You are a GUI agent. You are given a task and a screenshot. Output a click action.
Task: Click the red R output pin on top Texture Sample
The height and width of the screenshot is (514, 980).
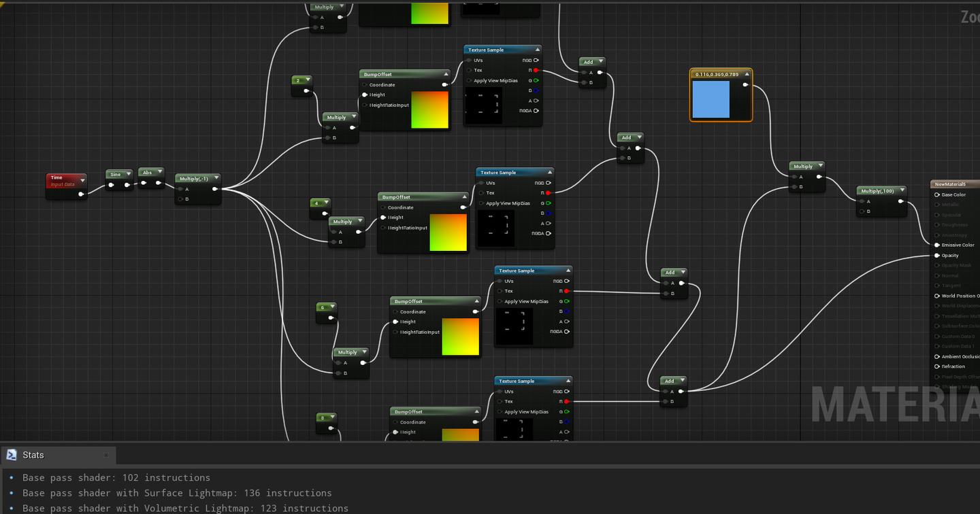[535, 70]
